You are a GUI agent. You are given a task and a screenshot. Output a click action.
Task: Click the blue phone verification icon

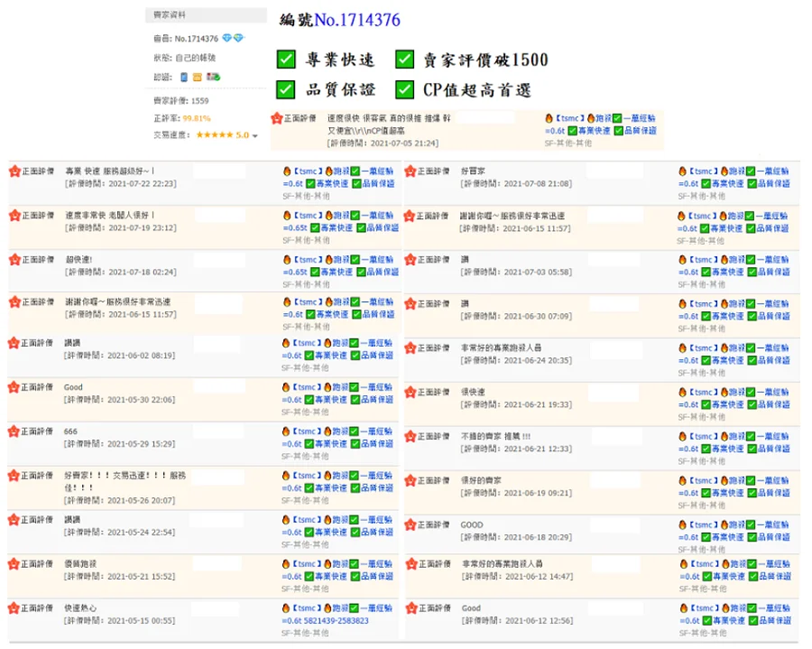click(x=184, y=78)
